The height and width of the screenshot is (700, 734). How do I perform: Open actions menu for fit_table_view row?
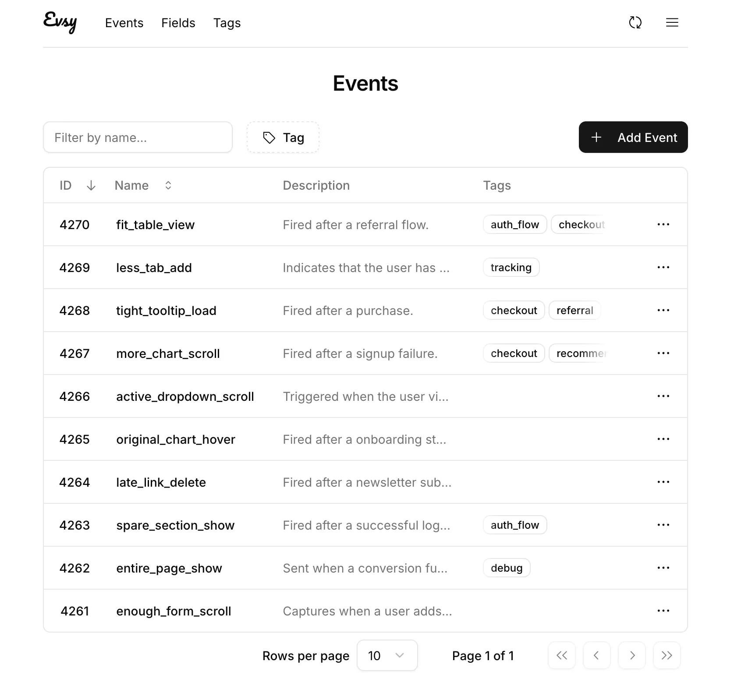663,224
